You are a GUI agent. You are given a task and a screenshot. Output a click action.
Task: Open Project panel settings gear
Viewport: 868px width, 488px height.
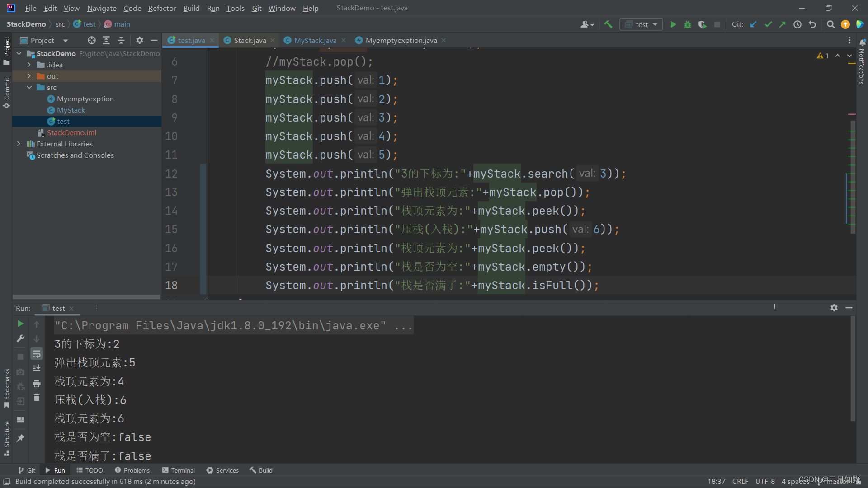click(x=140, y=40)
